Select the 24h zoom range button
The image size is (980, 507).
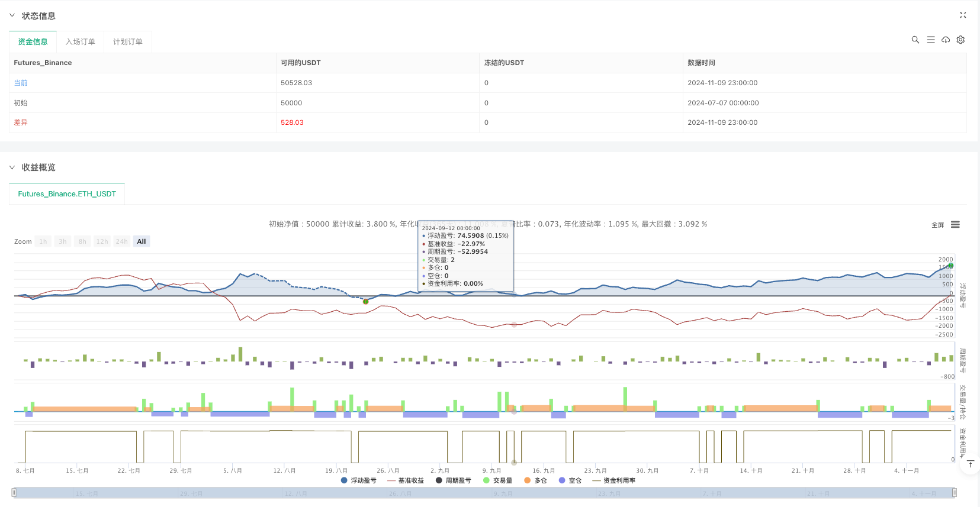click(x=121, y=241)
